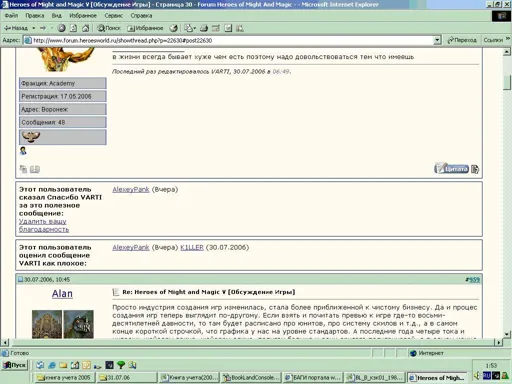This screenshot has width=512, height=384.
Task: Switch to 31.07.06 taskbar folder window
Action: click(x=127, y=378)
